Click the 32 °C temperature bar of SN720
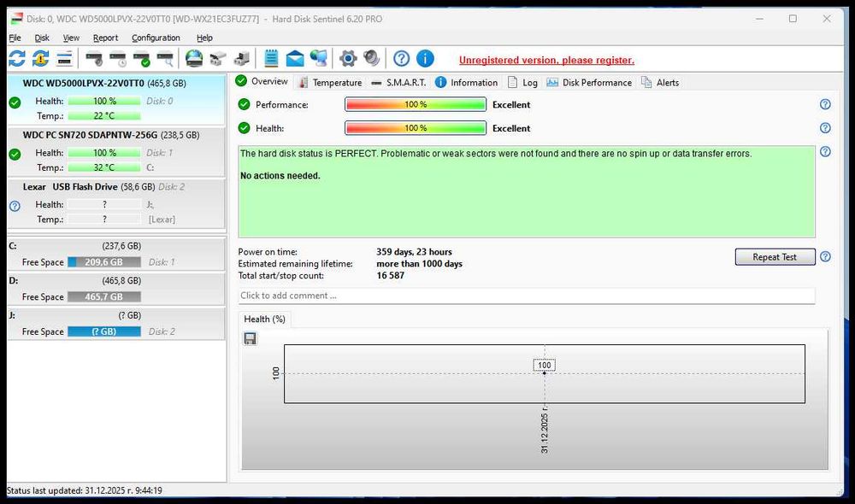Viewport: 855px width, 504px height. (x=104, y=167)
